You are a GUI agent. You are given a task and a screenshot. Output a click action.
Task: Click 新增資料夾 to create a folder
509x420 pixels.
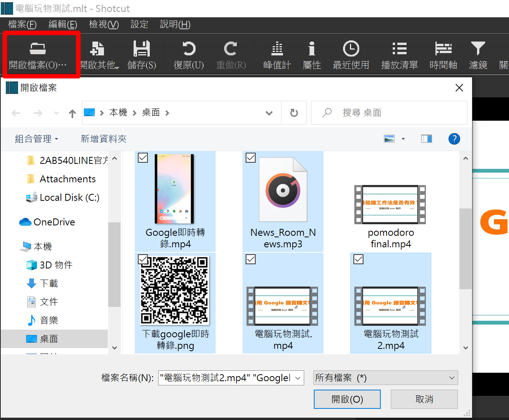pyautogui.click(x=104, y=139)
